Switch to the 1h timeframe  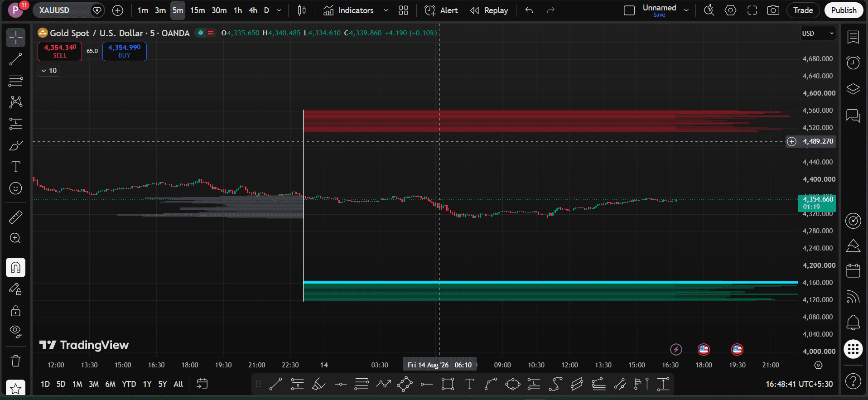[238, 10]
